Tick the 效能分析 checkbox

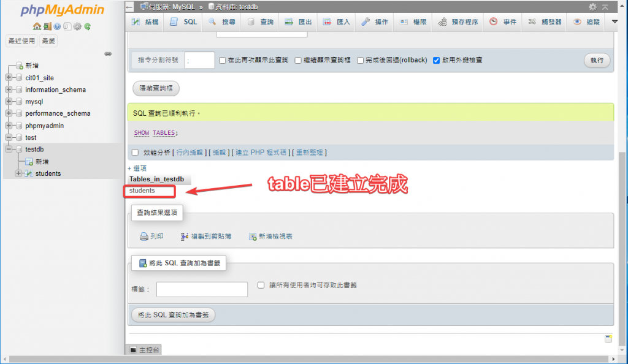136,153
